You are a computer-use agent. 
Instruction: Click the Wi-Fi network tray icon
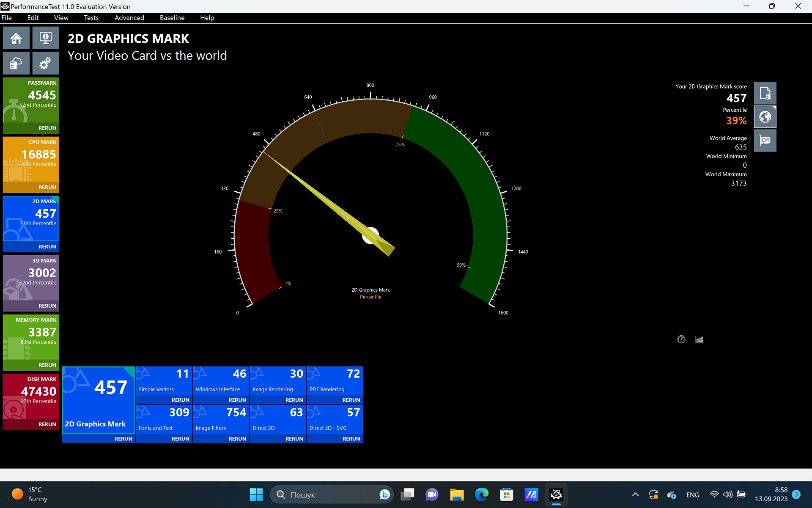tap(714, 494)
